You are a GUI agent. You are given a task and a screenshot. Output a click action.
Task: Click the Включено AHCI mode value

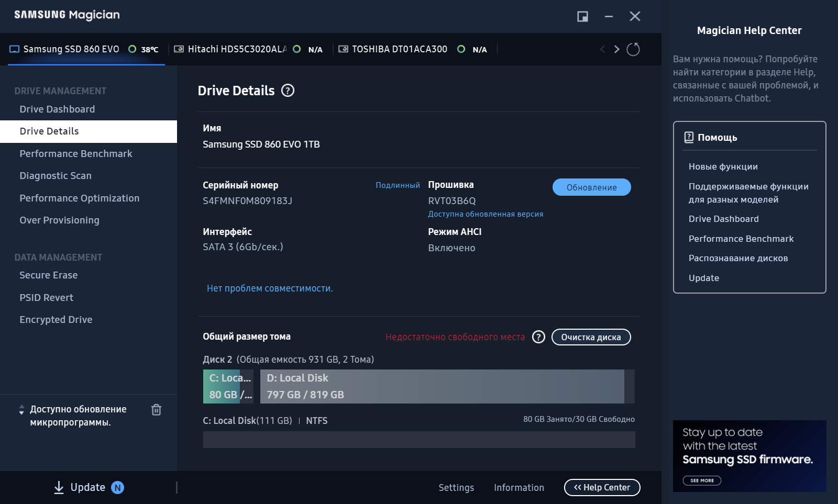click(451, 248)
